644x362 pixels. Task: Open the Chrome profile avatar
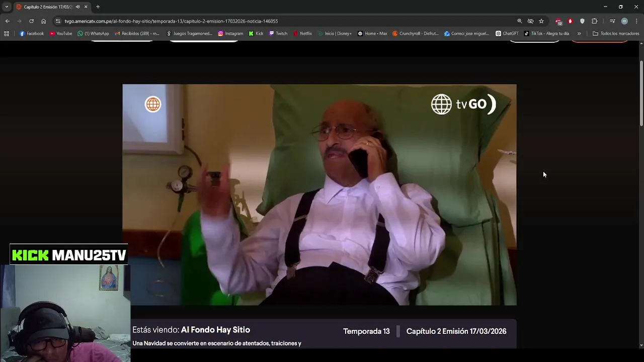pos(624,21)
